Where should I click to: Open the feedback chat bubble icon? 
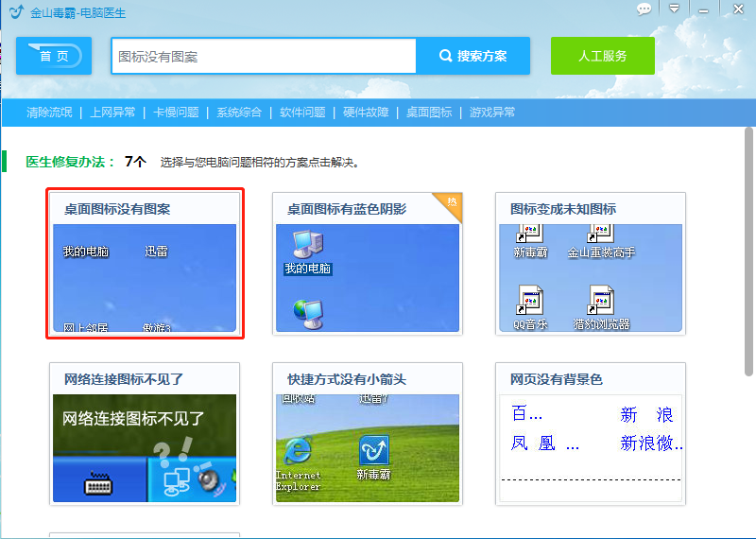tap(644, 9)
